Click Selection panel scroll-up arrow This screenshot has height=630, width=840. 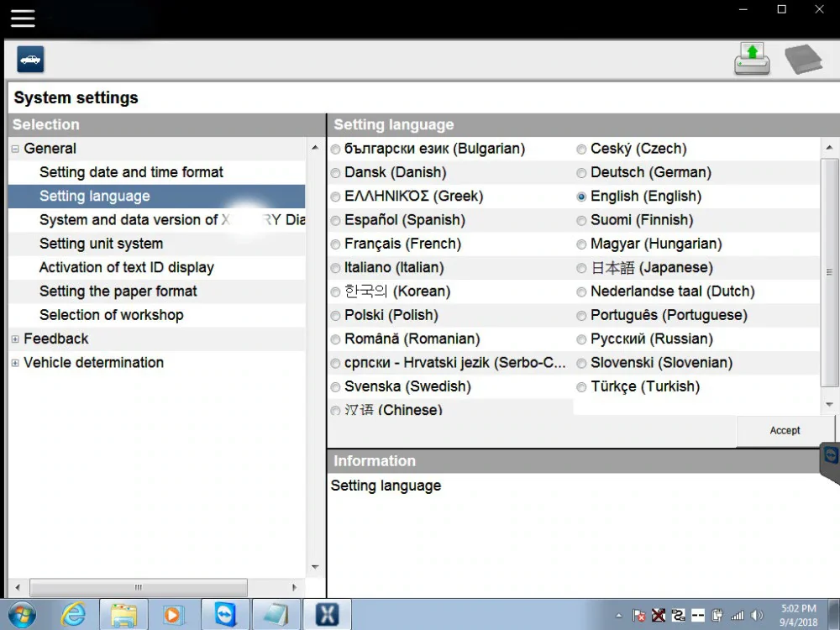pyautogui.click(x=315, y=147)
